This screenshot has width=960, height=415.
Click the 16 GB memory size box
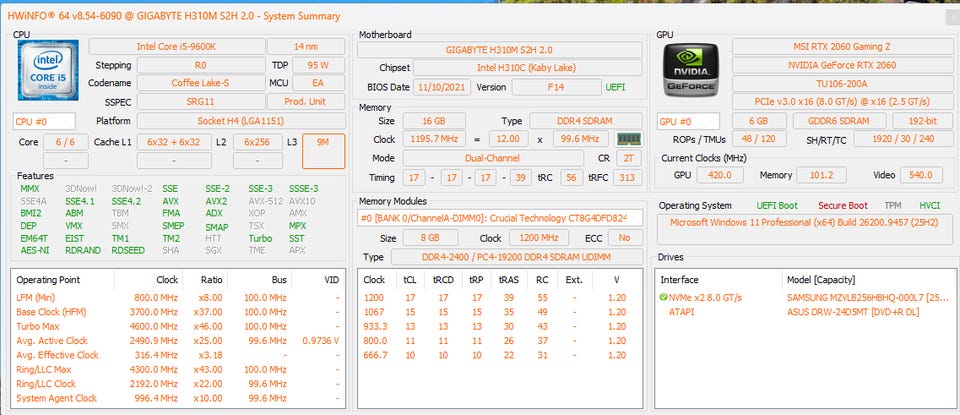click(434, 121)
